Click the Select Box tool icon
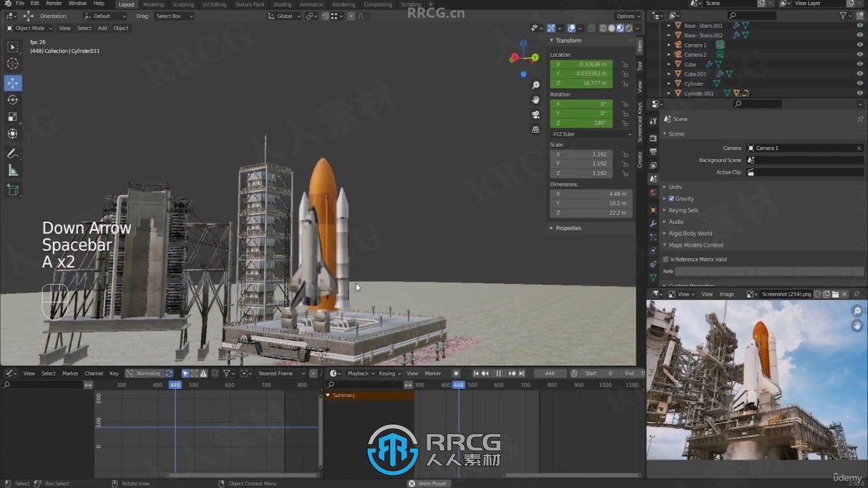This screenshot has height=488, width=868. click(x=13, y=47)
